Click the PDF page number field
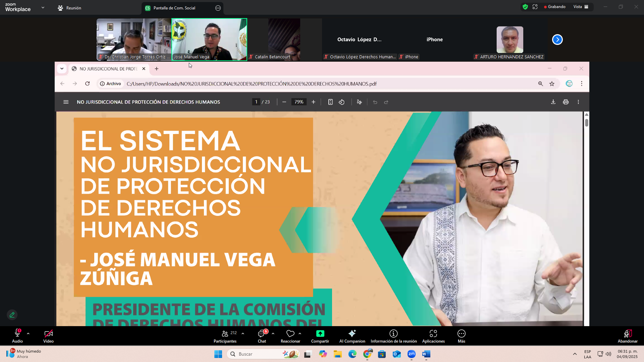 click(x=256, y=102)
